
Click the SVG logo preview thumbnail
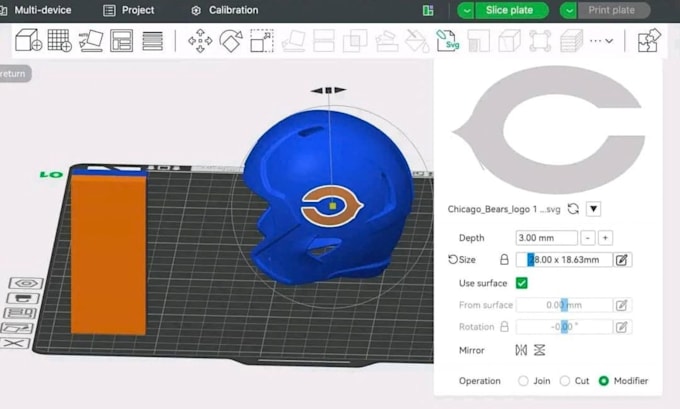tap(549, 129)
